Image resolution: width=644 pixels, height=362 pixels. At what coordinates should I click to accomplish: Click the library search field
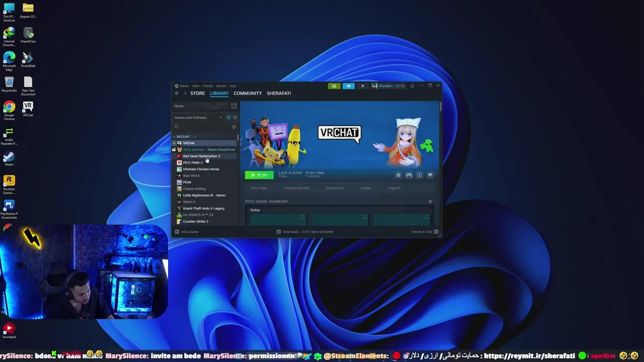tap(201, 127)
